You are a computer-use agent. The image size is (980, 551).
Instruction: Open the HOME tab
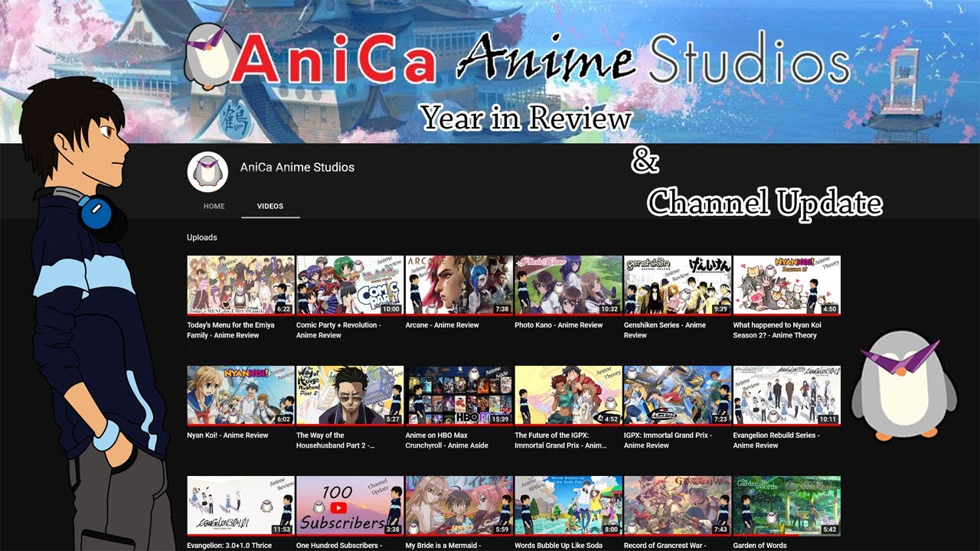214,207
